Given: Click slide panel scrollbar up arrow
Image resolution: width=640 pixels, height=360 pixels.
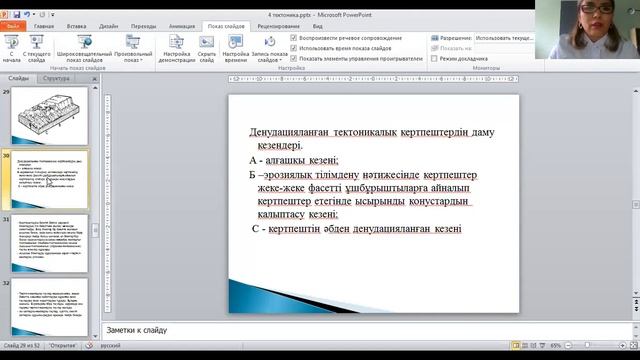Looking at the screenshot, I should (x=95, y=88).
